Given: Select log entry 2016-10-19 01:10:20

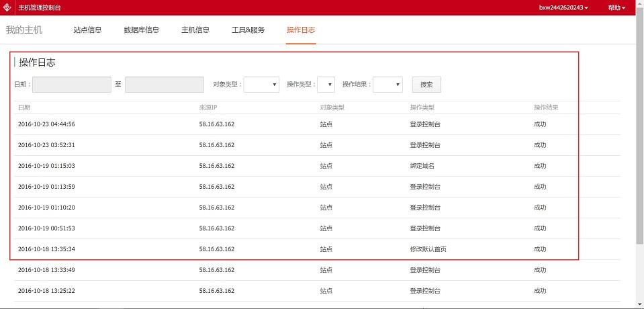Looking at the screenshot, I should 317,208.
